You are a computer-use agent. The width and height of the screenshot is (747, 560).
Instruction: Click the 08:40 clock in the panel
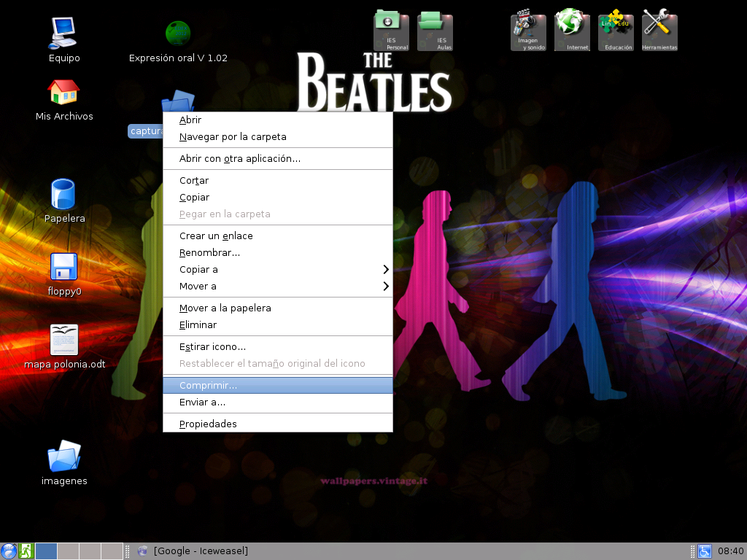pos(730,551)
